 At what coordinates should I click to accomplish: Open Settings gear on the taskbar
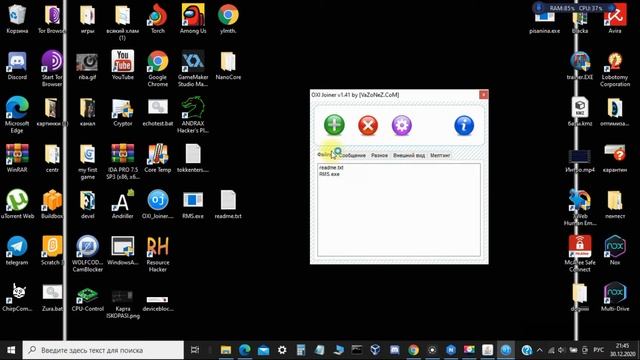pos(282,350)
